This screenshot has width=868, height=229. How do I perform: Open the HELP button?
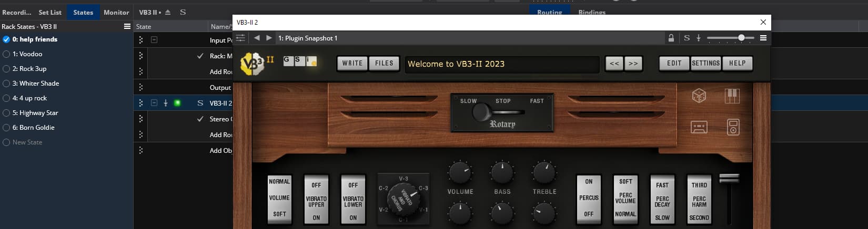[737, 64]
